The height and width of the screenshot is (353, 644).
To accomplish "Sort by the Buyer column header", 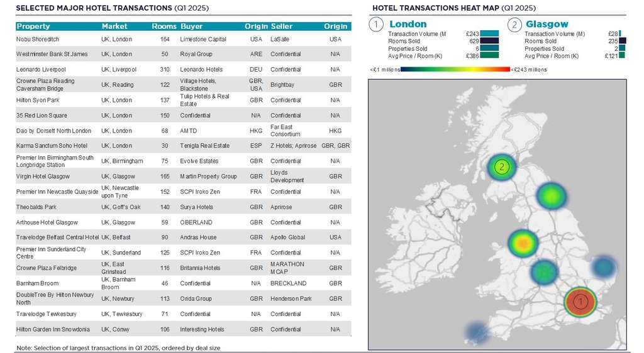I will 191,26.
